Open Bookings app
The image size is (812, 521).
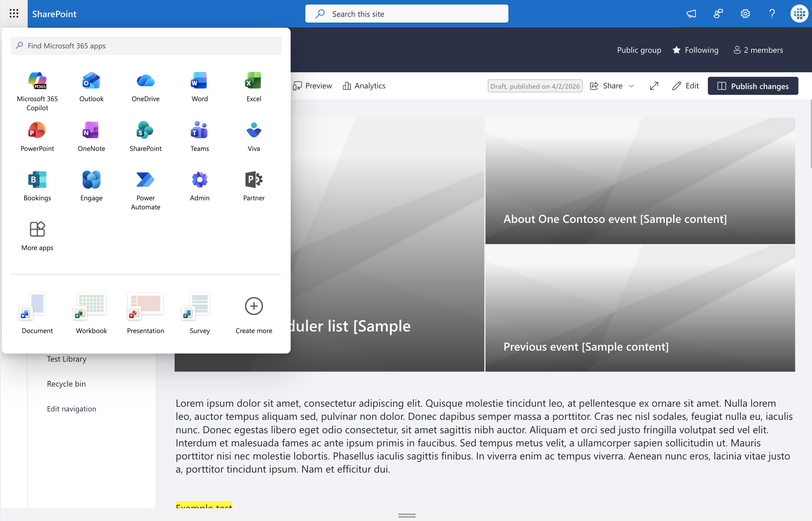tap(37, 186)
